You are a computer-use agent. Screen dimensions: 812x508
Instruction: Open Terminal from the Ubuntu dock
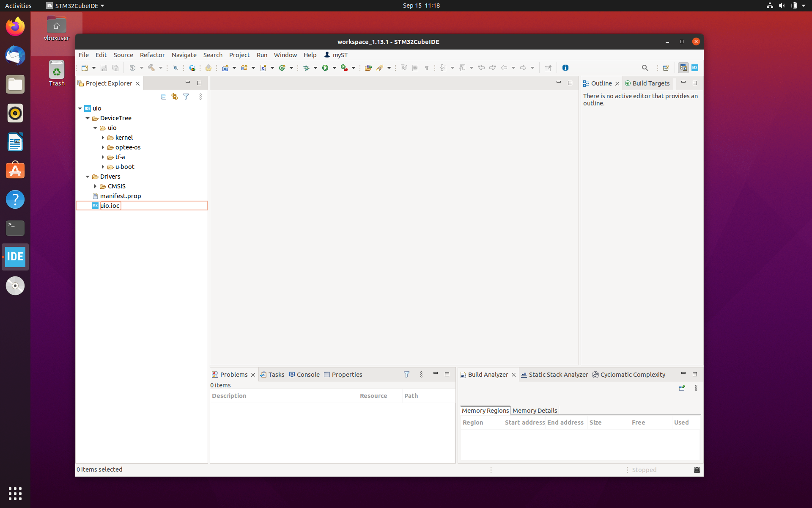coord(15,228)
